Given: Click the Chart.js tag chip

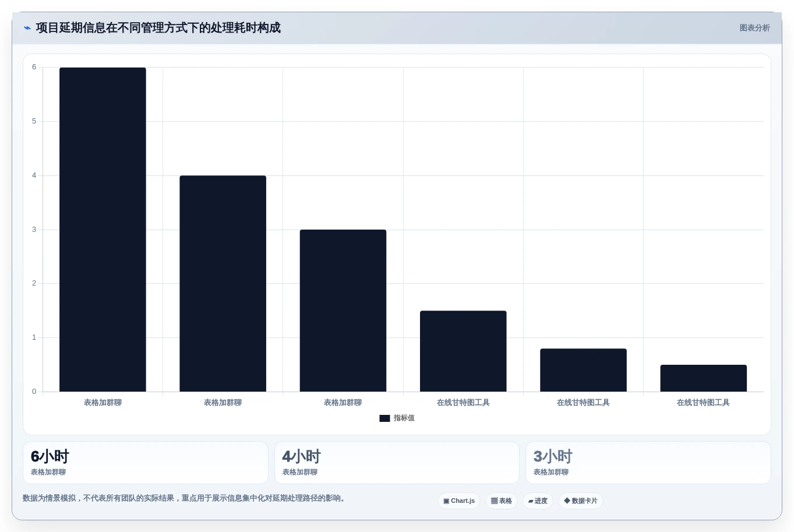Looking at the screenshot, I should (459, 501).
